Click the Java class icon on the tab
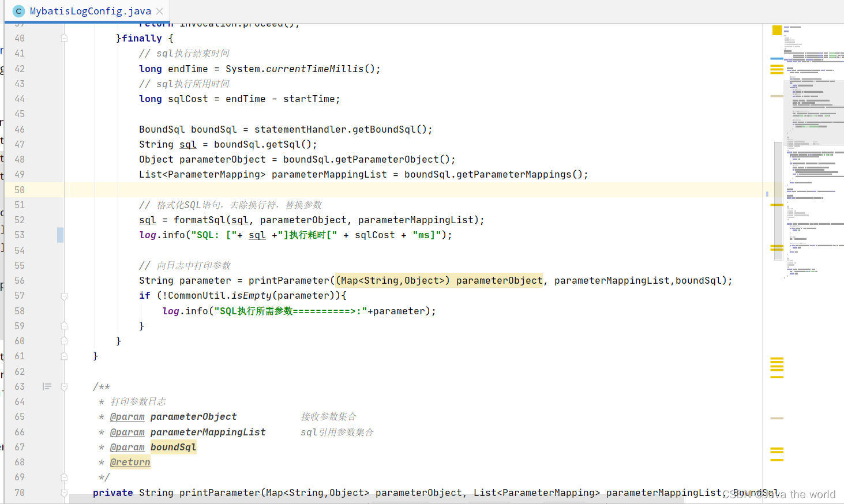The height and width of the screenshot is (504, 844). [18, 11]
